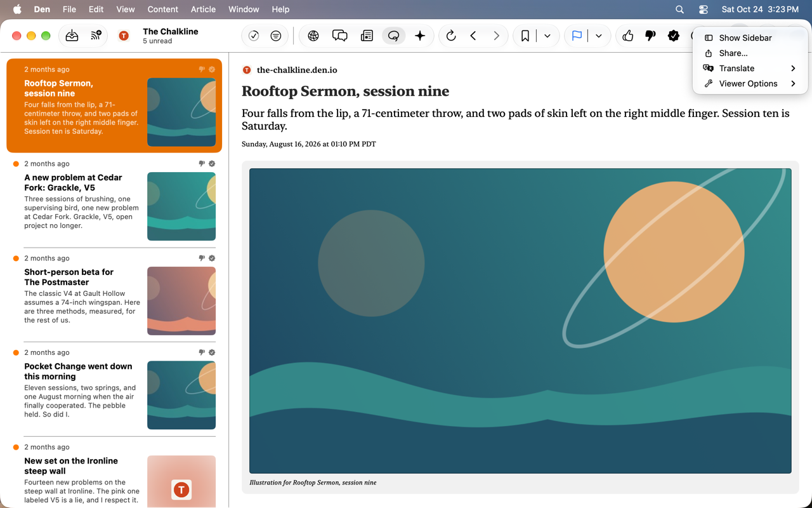Toggle thumbs down on Postmaster article row
The height and width of the screenshot is (508, 812).
202,258
